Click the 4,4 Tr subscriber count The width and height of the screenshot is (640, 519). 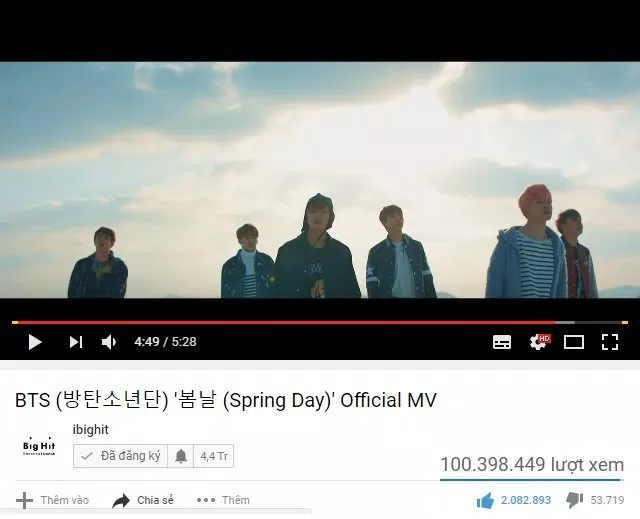(x=214, y=456)
